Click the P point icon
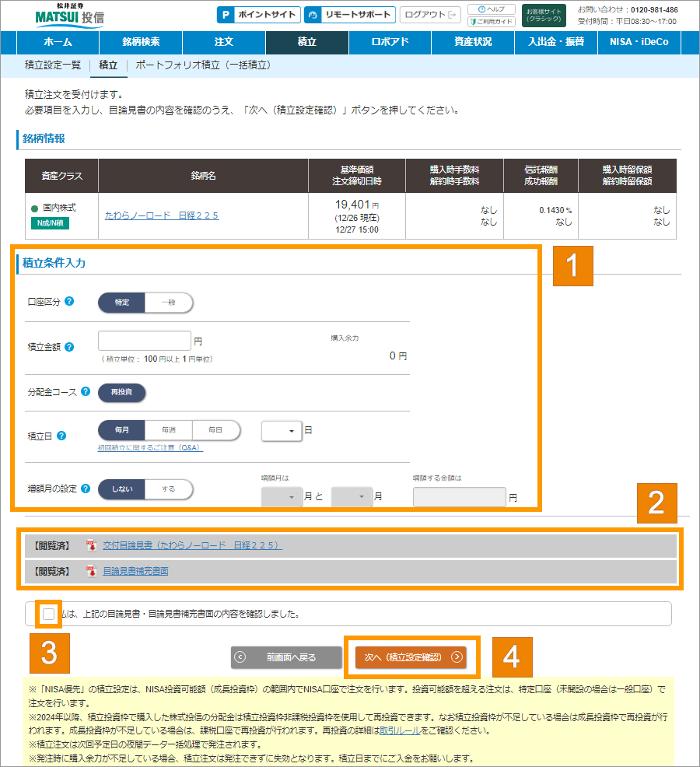 click(226, 15)
